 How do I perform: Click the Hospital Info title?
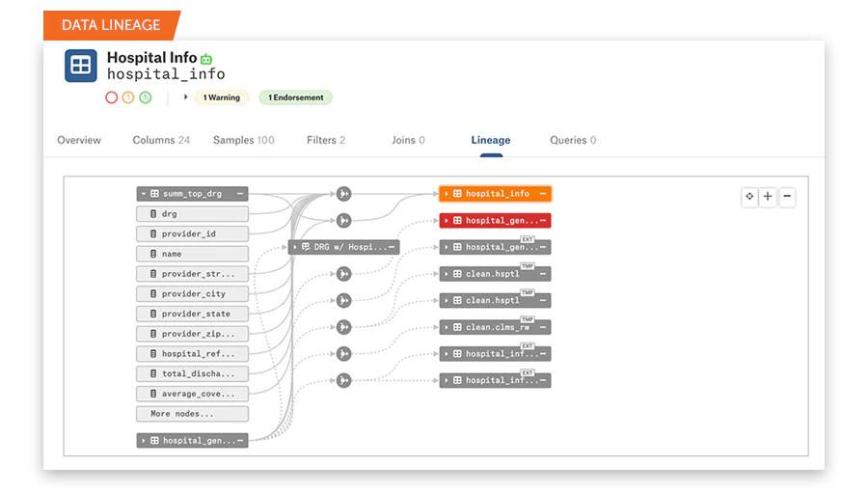click(x=151, y=58)
